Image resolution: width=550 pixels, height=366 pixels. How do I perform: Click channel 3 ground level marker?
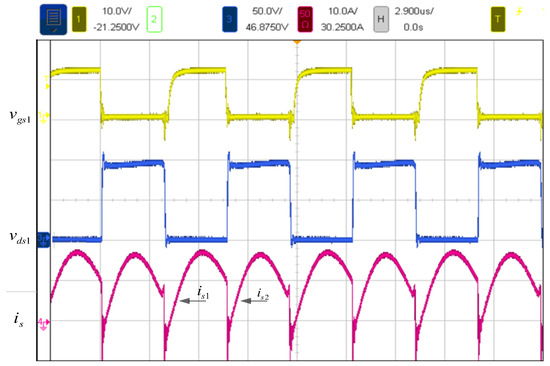[x=44, y=239]
